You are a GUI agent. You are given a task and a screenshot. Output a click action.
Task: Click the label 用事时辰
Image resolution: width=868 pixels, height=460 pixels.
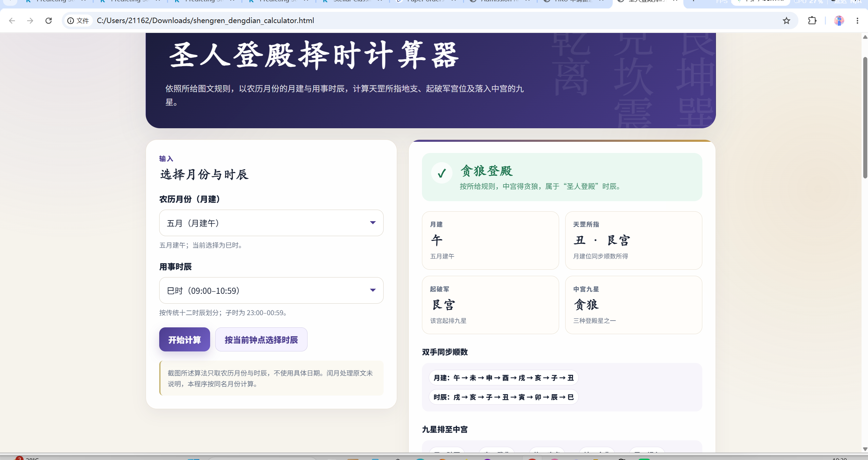[x=176, y=267]
